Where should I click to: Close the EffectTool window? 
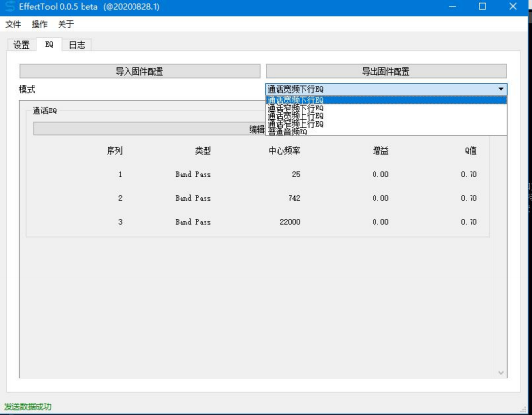[x=513, y=6]
